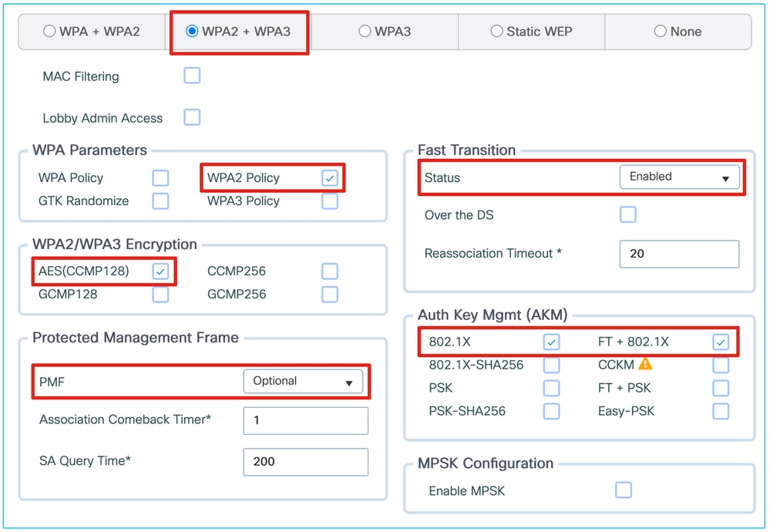Click the 'Protected Management Frame' heading
This screenshot has height=532, width=770.
136,338
